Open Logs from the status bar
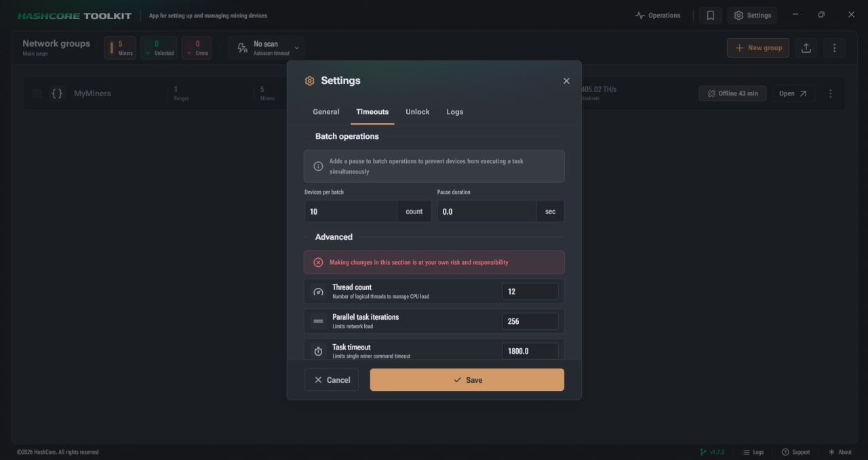The height and width of the screenshot is (460, 868). (753, 452)
